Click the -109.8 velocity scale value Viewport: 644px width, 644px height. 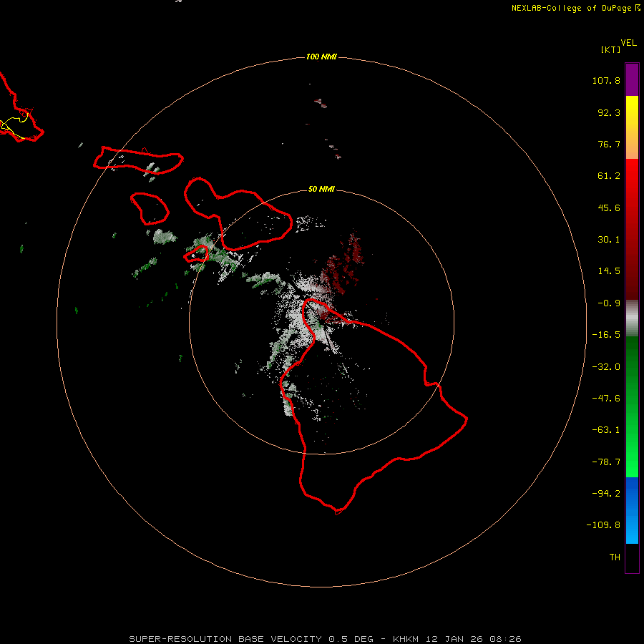click(x=603, y=525)
